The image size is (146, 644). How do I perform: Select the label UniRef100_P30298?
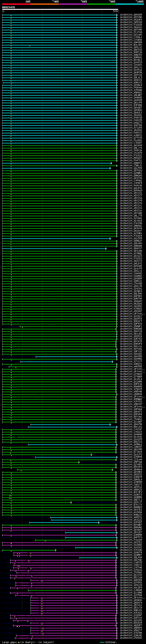131,223
